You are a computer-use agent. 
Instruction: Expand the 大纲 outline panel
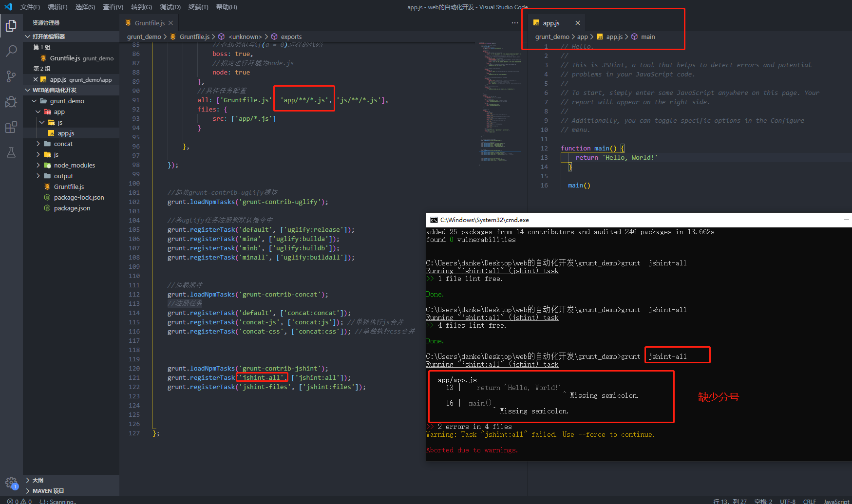28,480
